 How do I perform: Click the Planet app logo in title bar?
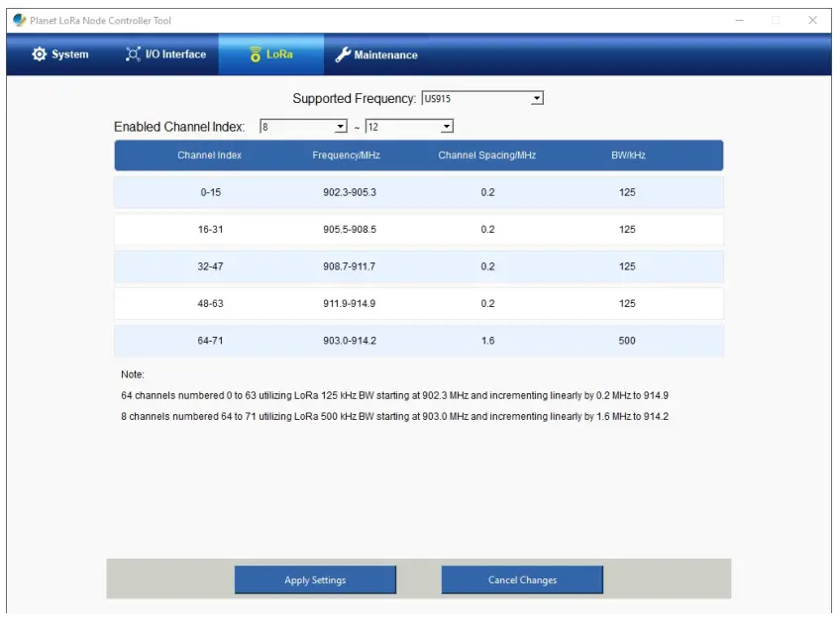click(19, 21)
